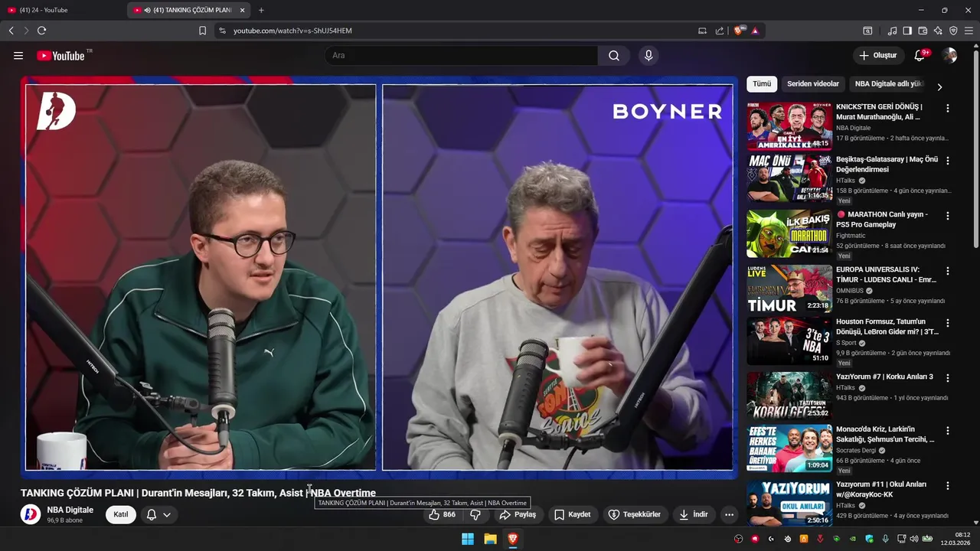The width and height of the screenshot is (980, 551).
Task: Open the browser music note playlist icon
Action: pos(892,31)
